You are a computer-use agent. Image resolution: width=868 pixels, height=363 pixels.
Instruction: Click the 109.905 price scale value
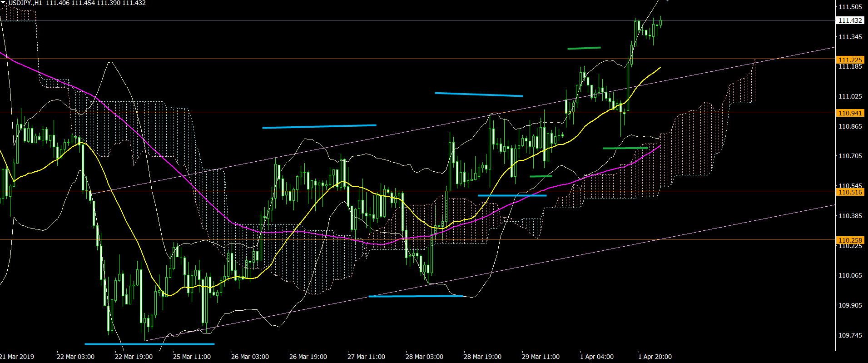850,305
